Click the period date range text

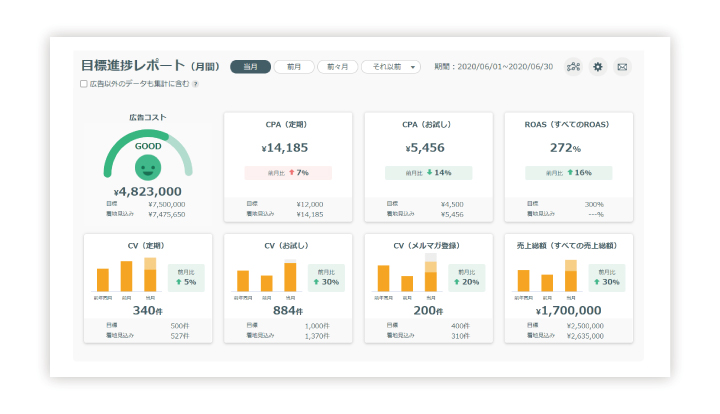point(494,67)
